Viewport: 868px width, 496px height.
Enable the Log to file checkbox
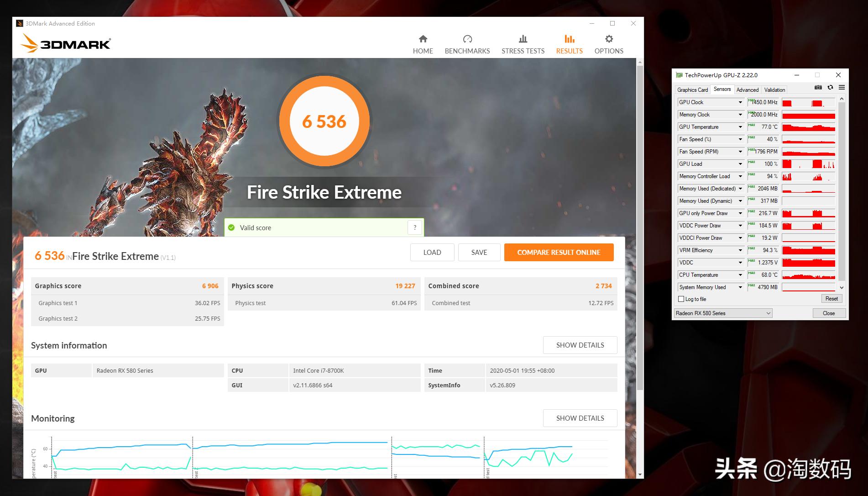(681, 299)
